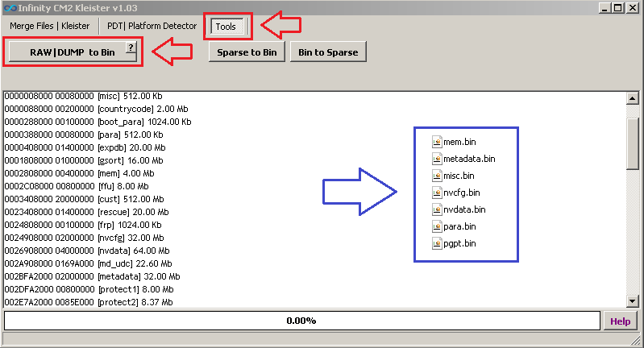Click the pgpt.bin file icon
Image resolution: width=644 pixels, height=348 pixels.
coord(437,243)
